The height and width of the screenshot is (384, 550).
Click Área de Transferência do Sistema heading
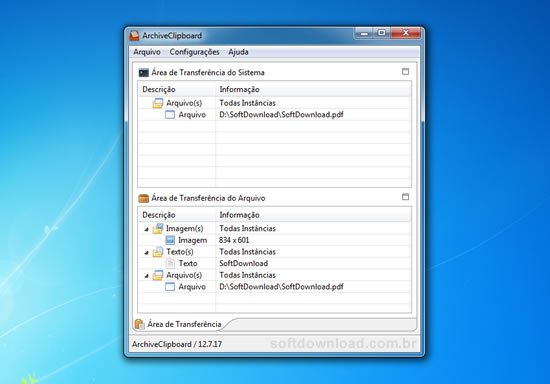(208, 73)
